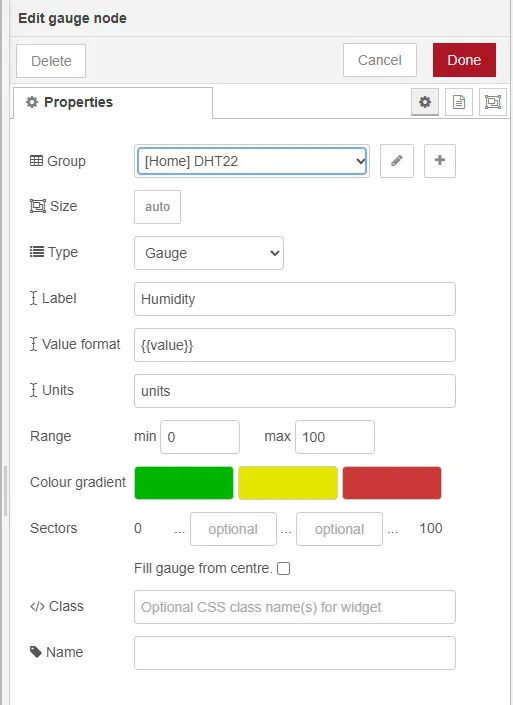The height and width of the screenshot is (705, 513).
Task: Pick the green gradient colour swatch
Action: click(184, 483)
